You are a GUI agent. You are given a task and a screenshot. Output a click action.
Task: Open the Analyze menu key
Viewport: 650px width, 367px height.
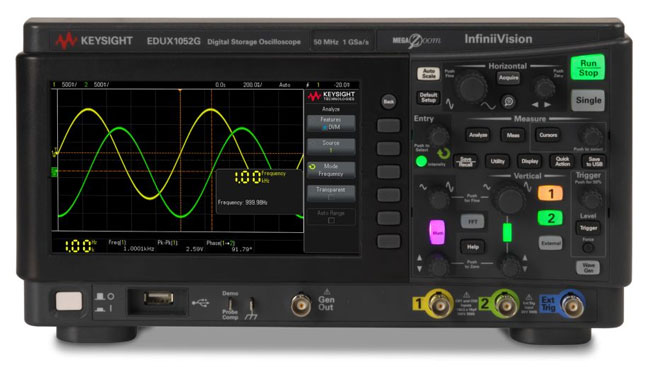[x=478, y=135]
